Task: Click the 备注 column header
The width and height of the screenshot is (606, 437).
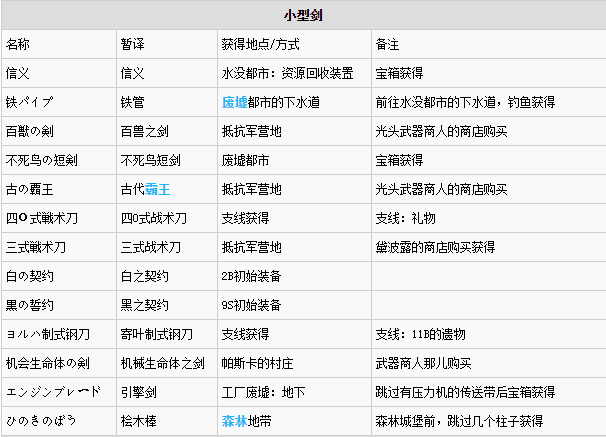Action: coord(387,44)
